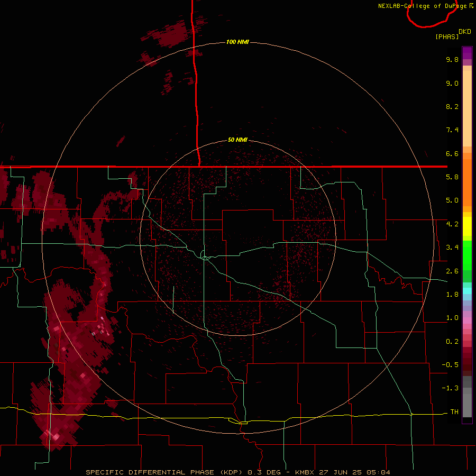Pick the yellow segment of color bar
The image size is (476, 476).
pyautogui.click(x=467, y=226)
